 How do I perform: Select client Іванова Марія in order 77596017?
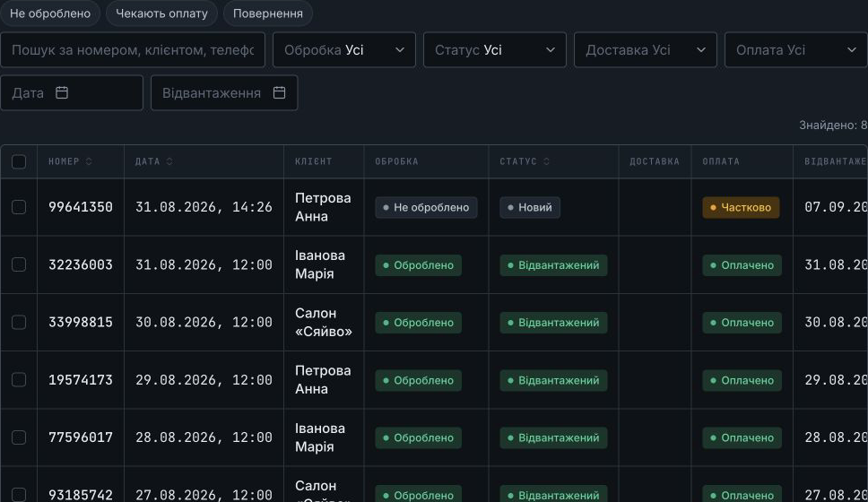tap(320, 437)
